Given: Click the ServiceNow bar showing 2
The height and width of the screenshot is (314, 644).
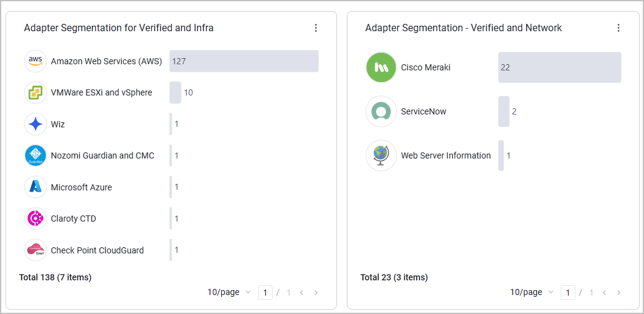Looking at the screenshot, I should click(x=504, y=111).
